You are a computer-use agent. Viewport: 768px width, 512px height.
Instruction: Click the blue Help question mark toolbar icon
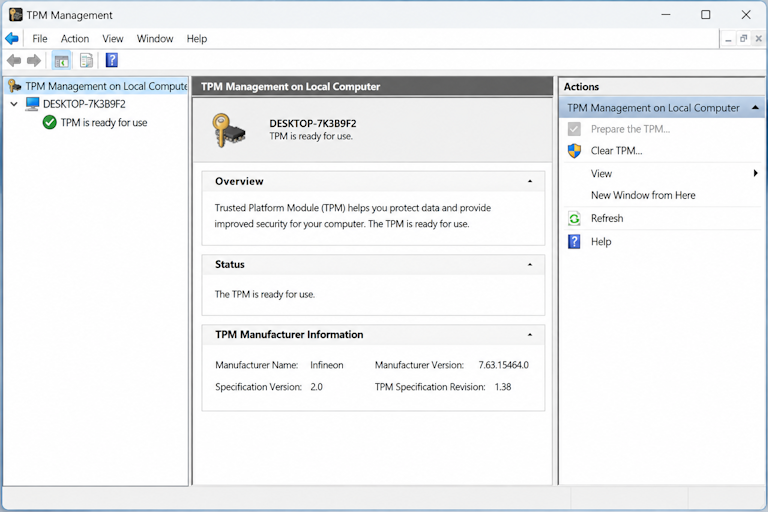(x=112, y=60)
